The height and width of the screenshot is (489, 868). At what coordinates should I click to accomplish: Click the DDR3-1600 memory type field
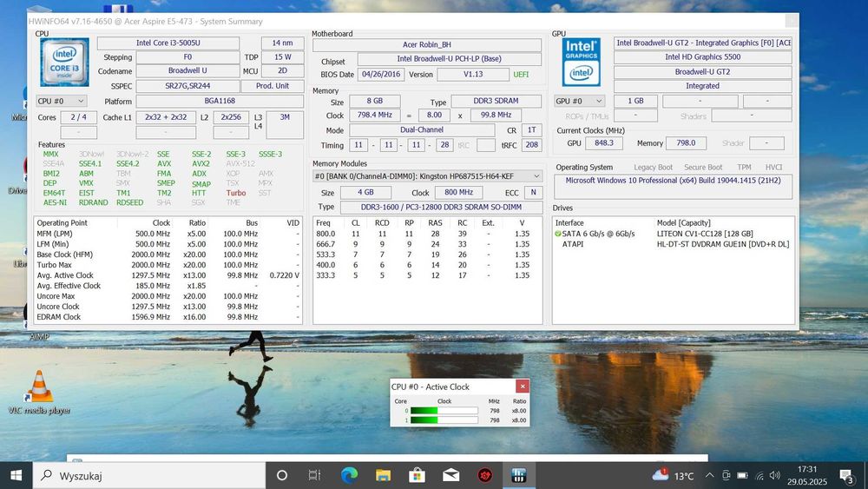(440, 207)
